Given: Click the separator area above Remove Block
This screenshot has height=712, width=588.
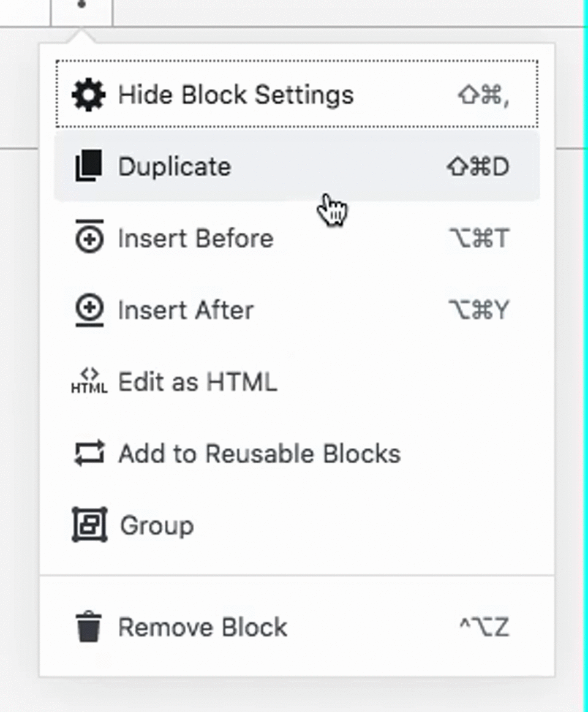Looking at the screenshot, I should 297,575.
